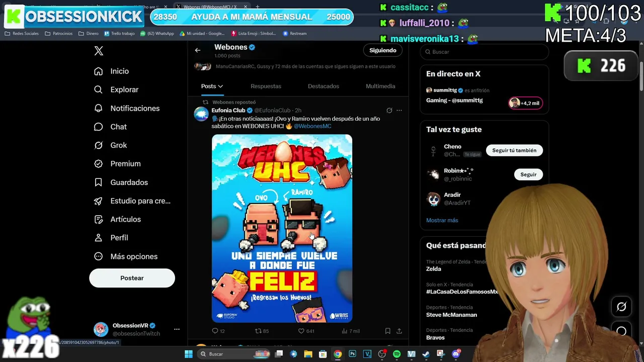Open the Eufonia Club profile name
Viewport: 644px width, 362px height.
(x=228, y=111)
